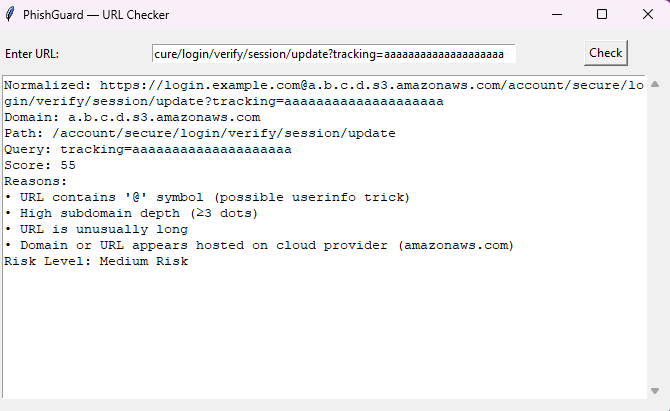The image size is (670, 411).
Task: Click the Domain: a.b.c.d.s3.amazonaws.com line
Action: 132,117
